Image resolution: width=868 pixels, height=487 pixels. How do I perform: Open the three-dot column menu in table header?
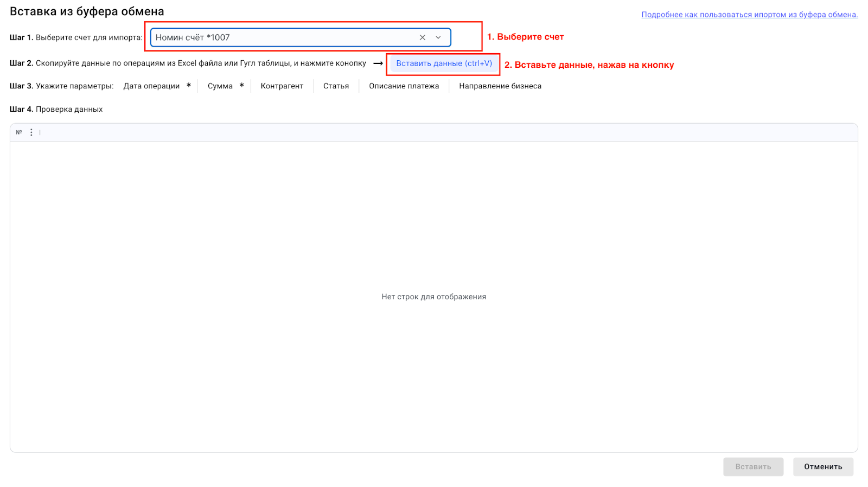pos(31,132)
